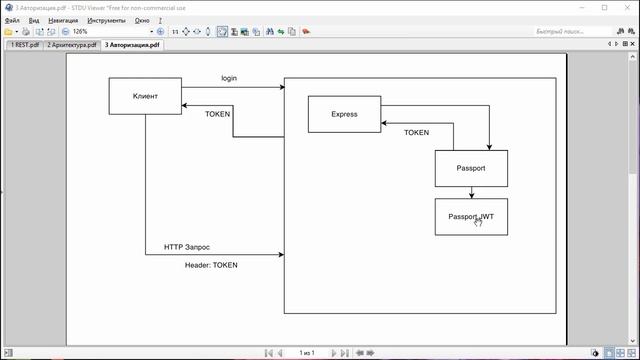
Task: Switch to the 1 REST.pdf tab
Action: point(25,45)
